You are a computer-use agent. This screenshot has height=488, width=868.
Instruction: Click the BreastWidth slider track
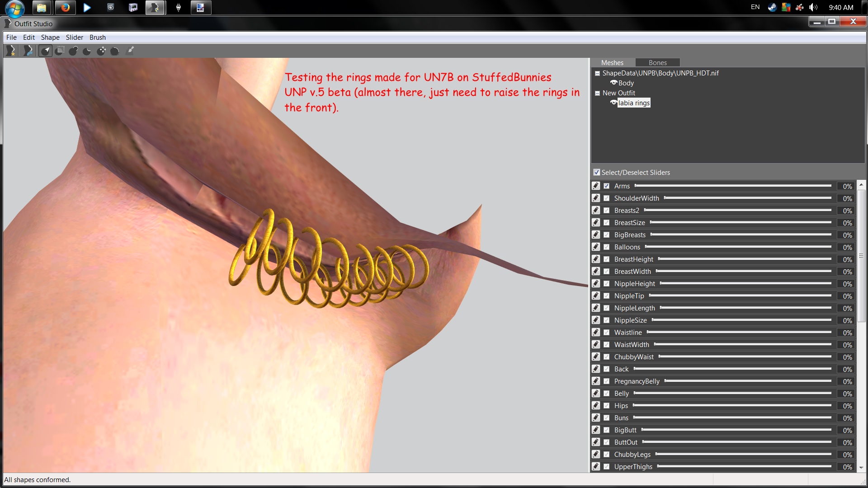pyautogui.click(x=744, y=271)
